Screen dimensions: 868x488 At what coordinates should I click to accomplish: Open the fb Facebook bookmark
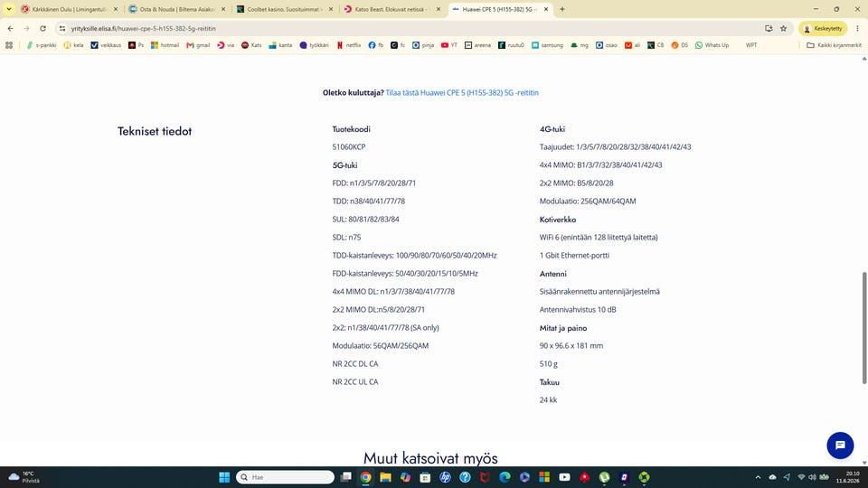[376, 45]
